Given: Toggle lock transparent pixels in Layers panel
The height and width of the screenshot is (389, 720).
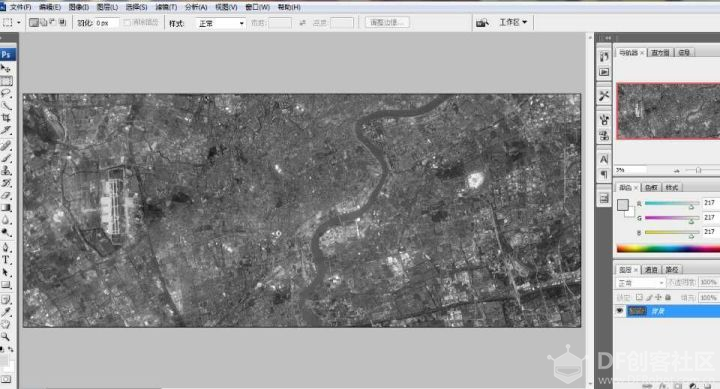Looking at the screenshot, I should coord(639,298).
